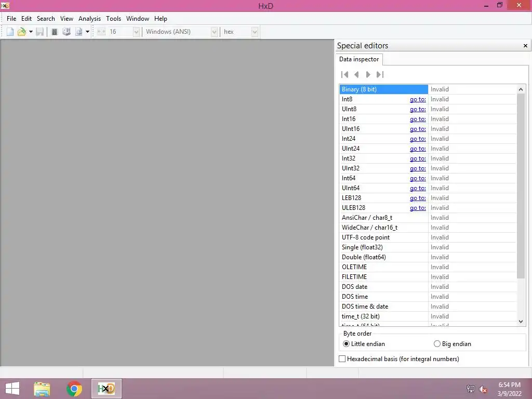Open the View menu
The width and height of the screenshot is (532, 399).
point(66,19)
